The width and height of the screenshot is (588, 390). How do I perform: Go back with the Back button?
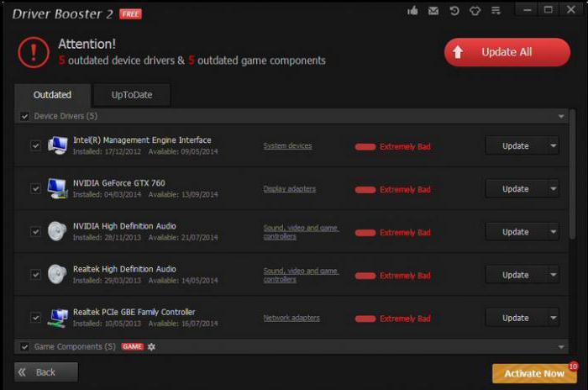[46, 372]
